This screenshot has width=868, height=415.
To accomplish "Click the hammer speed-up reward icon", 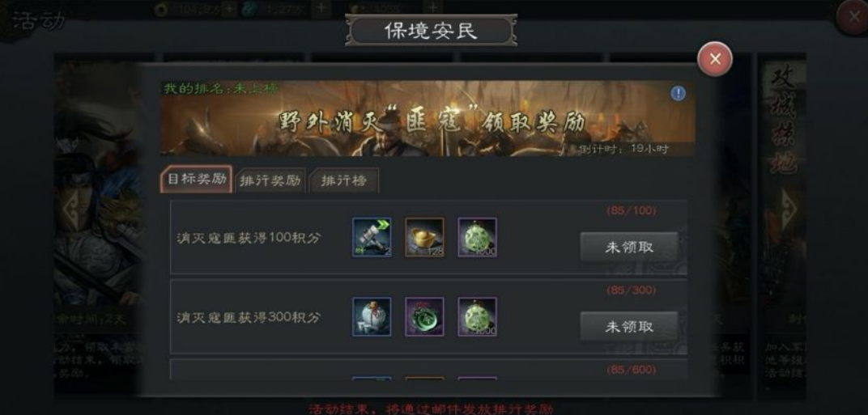I will point(372,237).
